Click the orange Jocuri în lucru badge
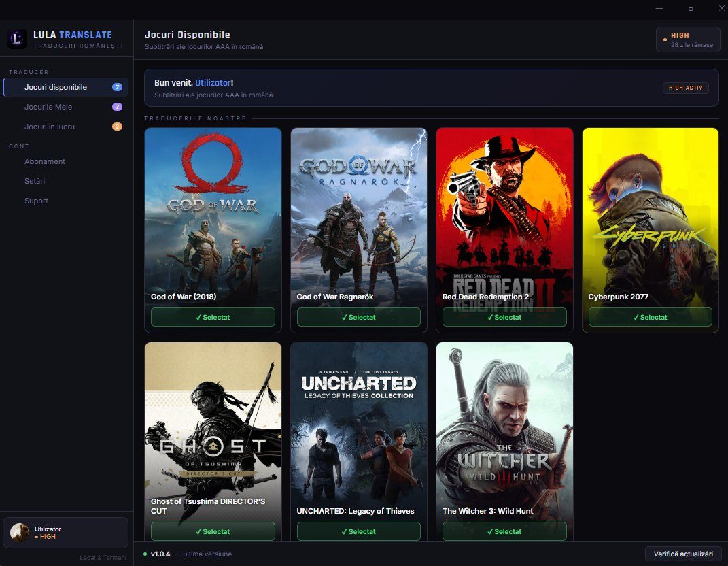728x566 pixels. (117, 127)
